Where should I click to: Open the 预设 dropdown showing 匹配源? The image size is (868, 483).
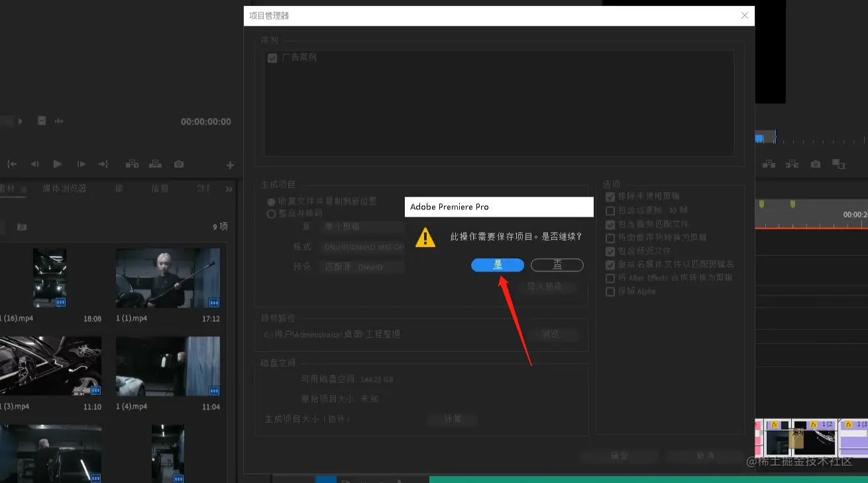pyautogui.click(x=362, y=267)
